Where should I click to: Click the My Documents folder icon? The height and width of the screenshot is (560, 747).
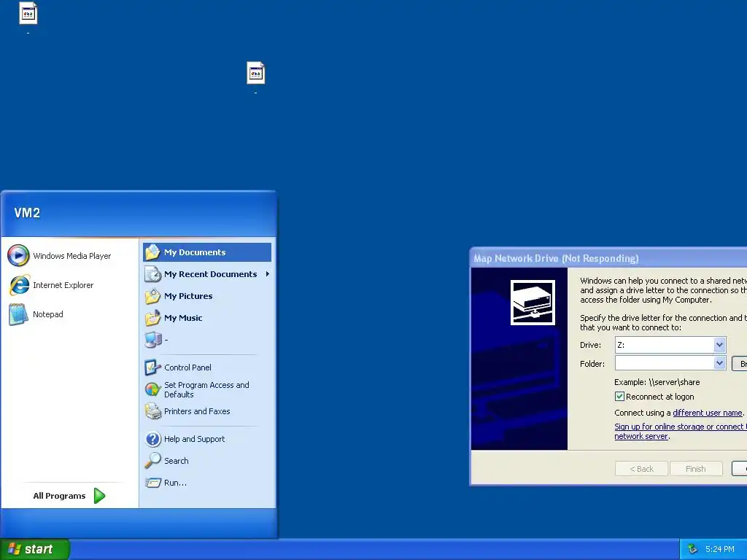pyautogui.click(x=153, y=252)
